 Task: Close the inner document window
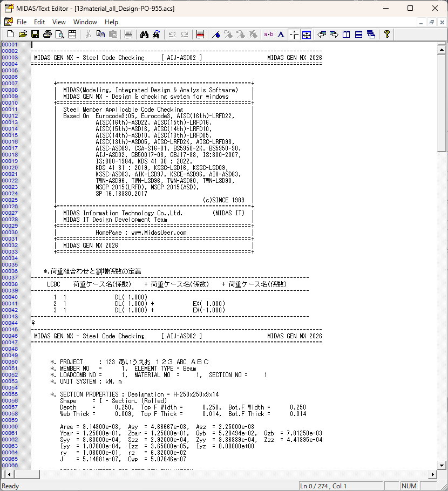(x=442, y=22)
